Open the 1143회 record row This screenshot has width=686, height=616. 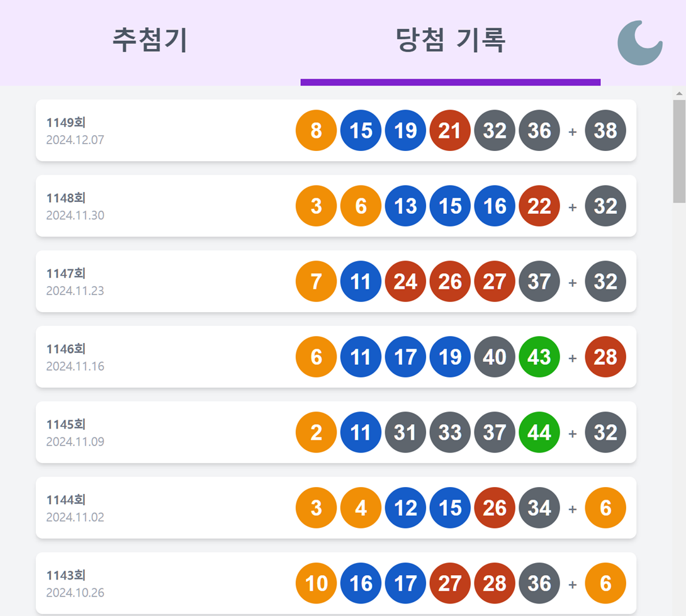pyautogui.click(x=336, y=583)
